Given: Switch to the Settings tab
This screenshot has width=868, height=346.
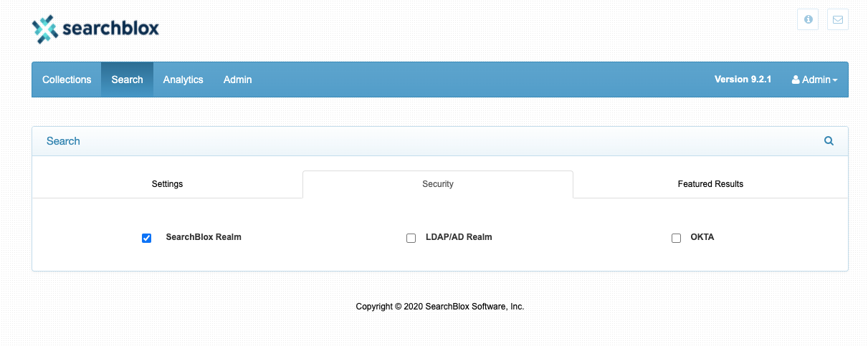Looking at the screenshot, I should pos(167,184).
